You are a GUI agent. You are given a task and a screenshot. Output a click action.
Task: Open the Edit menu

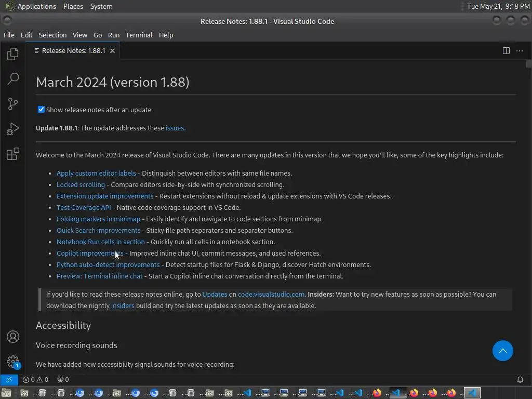[26, 35]
